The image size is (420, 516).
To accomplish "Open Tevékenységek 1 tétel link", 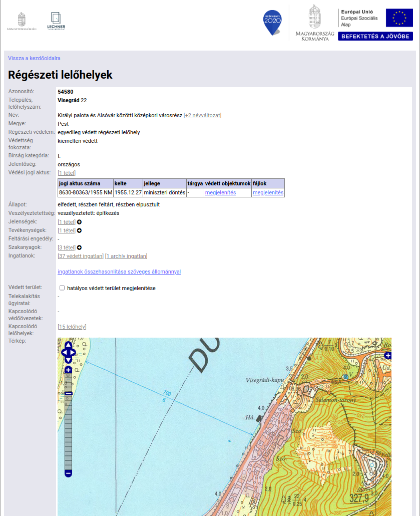I will click(x=67, y=230).
